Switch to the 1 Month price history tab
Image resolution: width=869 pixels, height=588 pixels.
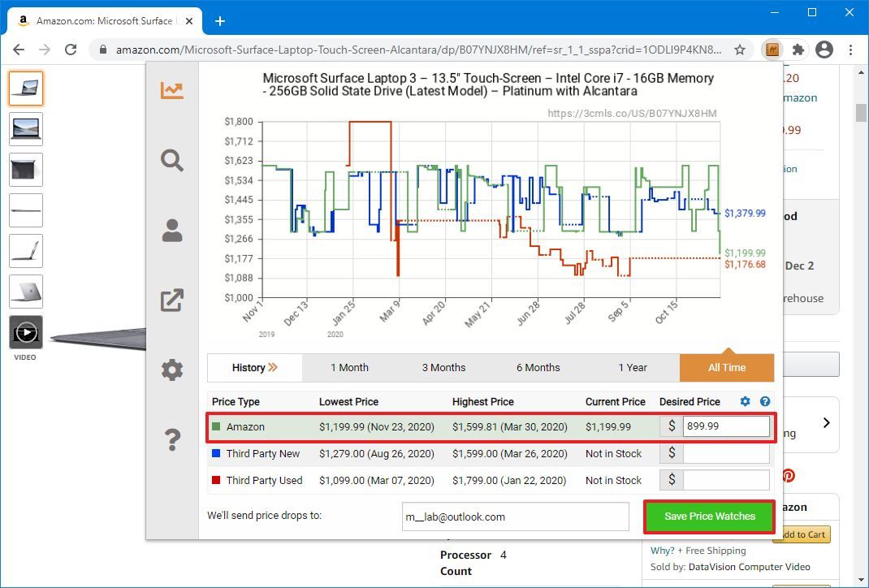tap(351, 367)
